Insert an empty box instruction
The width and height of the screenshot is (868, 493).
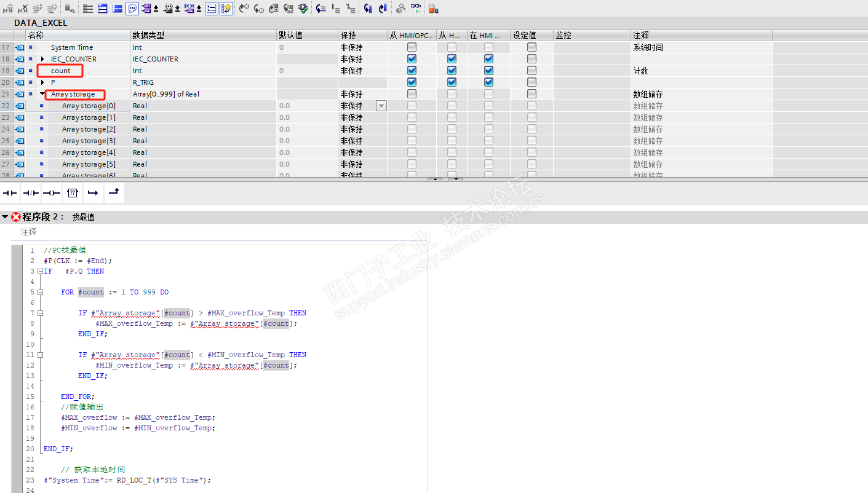coord(73,193)
